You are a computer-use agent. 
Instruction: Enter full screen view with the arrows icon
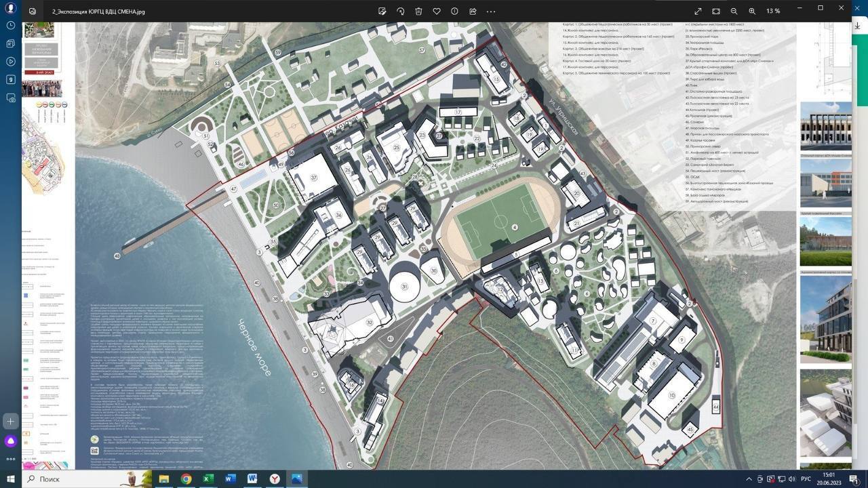(698, 12)
